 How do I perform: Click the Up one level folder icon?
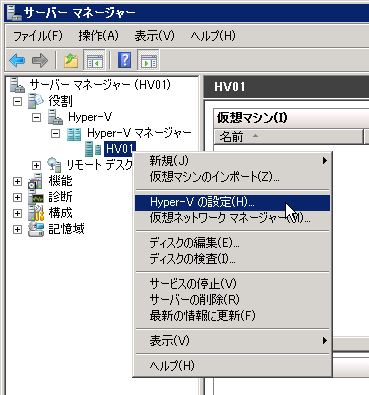click(71, 61)
